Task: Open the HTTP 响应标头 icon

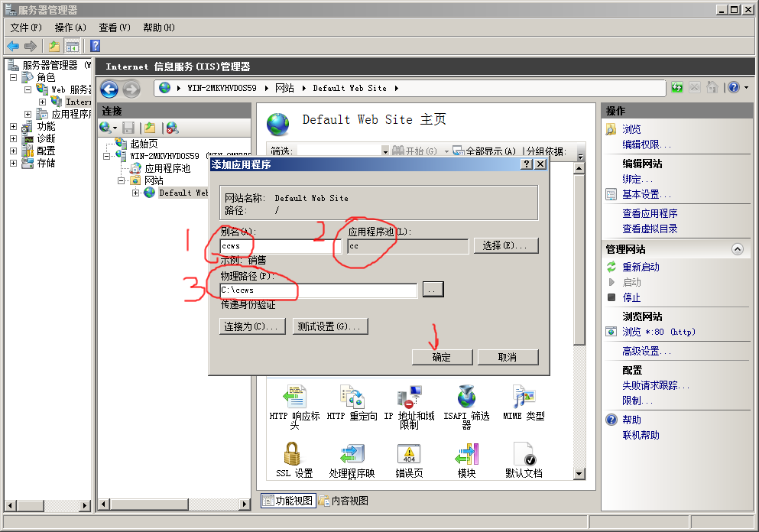Action: pyautogui.click(x=294, y=398)
